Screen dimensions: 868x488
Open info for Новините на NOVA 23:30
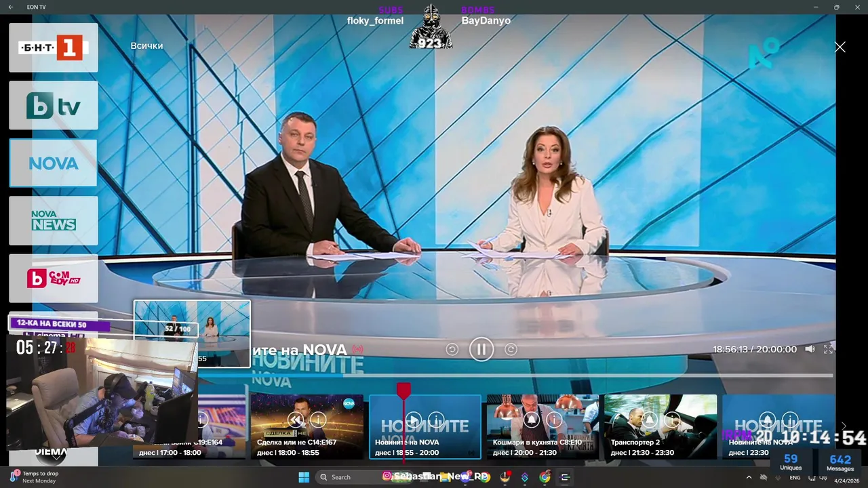[x=790, y=420]
